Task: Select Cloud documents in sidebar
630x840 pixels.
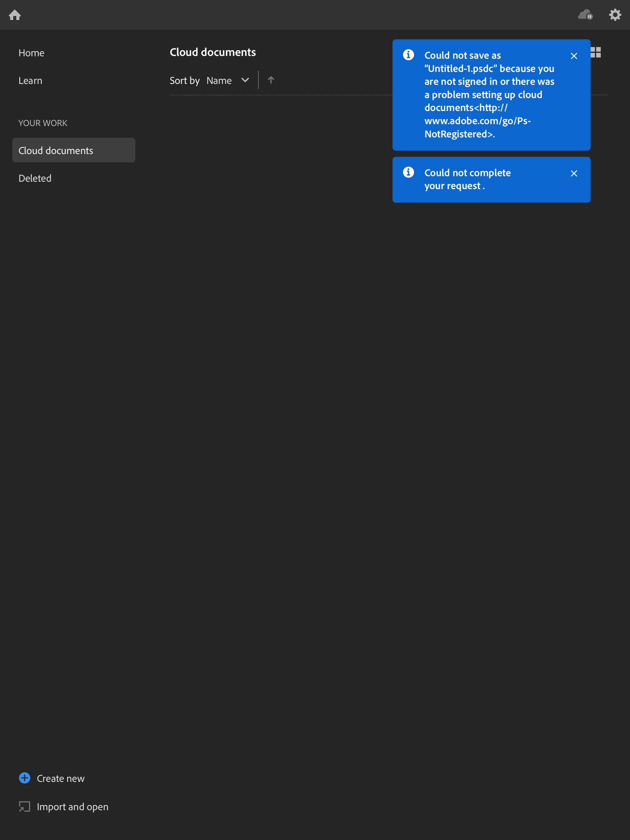Action: 56,150
